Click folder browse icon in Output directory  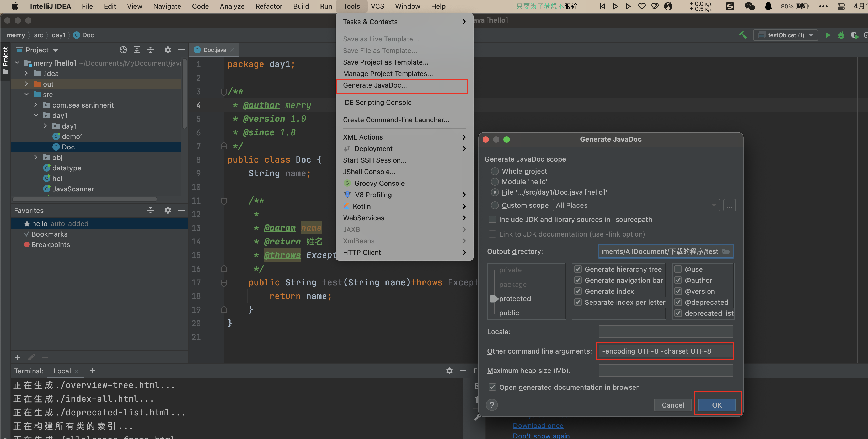click(x=726, y=251)
